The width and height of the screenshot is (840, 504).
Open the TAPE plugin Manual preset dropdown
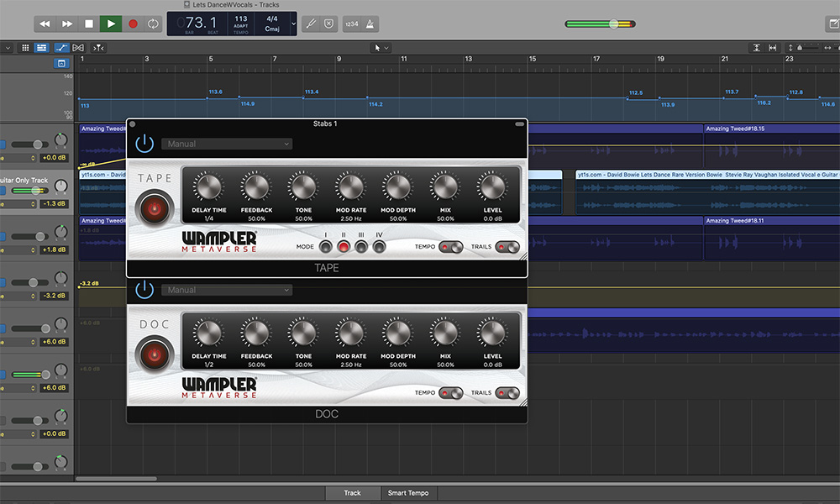click(227, 144)
